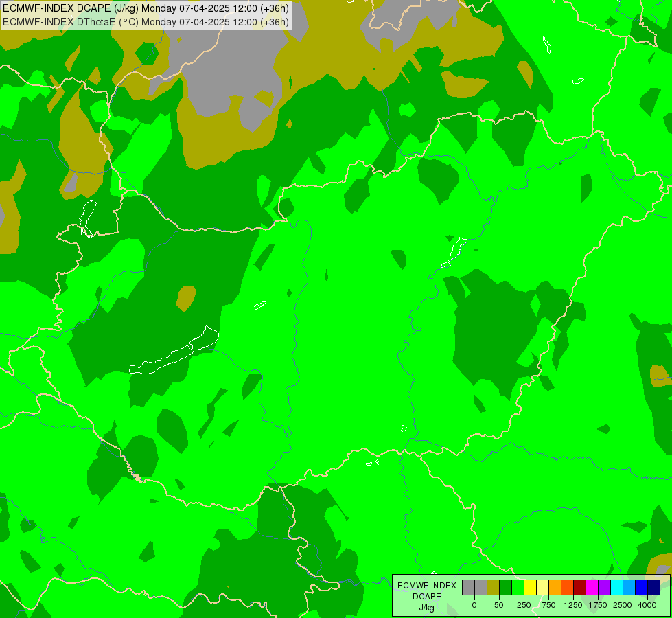The width and height of the screenshot is (672, 618).
Task: Click the olive legend swatch before 50
Action: (x=494, y=588)
